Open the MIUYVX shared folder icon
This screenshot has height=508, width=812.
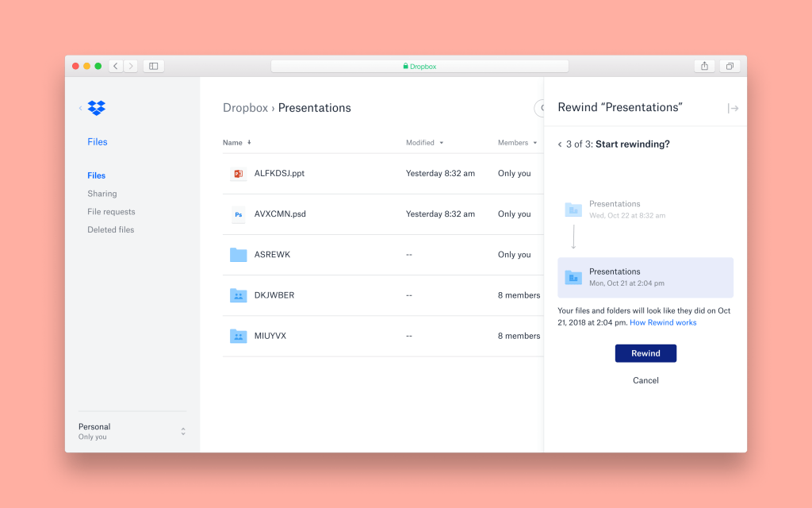click(238, 336)
